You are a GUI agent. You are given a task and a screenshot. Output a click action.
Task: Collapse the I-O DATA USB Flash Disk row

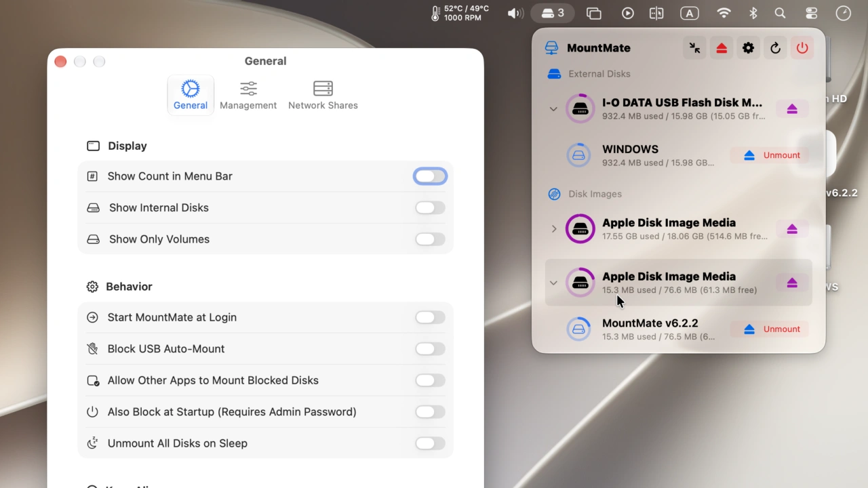553,109
